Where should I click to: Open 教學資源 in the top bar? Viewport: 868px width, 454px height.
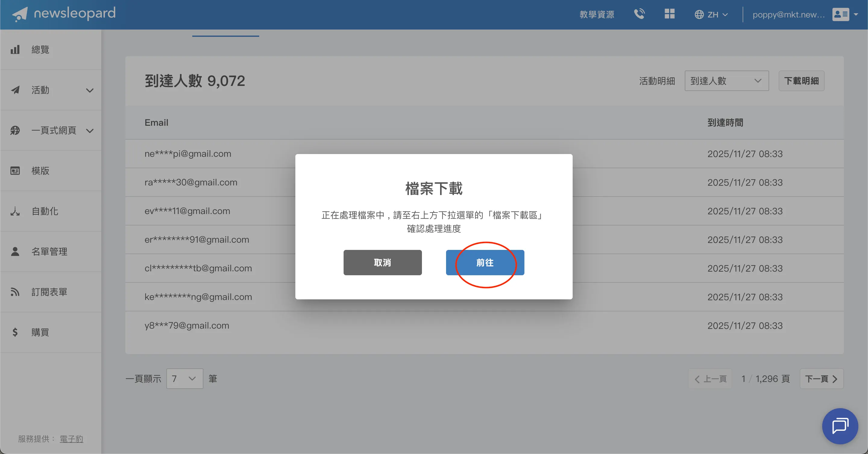[597, 14]
